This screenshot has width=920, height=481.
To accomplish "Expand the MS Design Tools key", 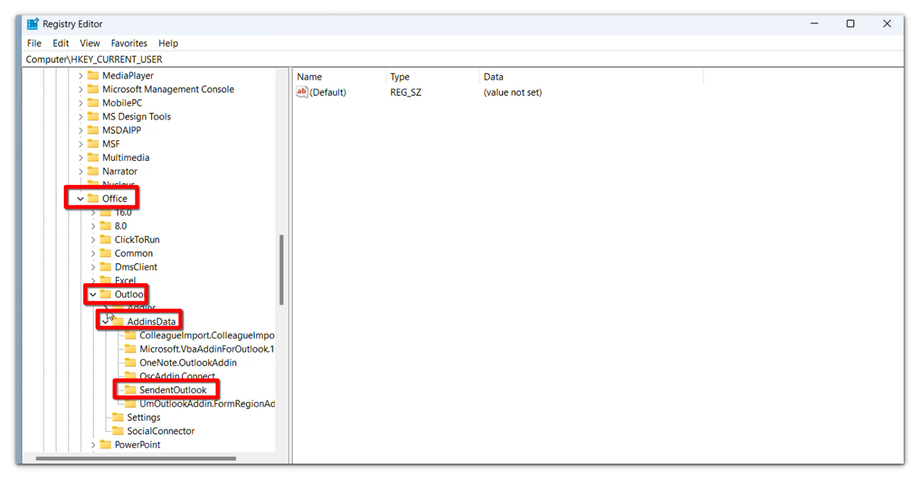I will 81,117.
